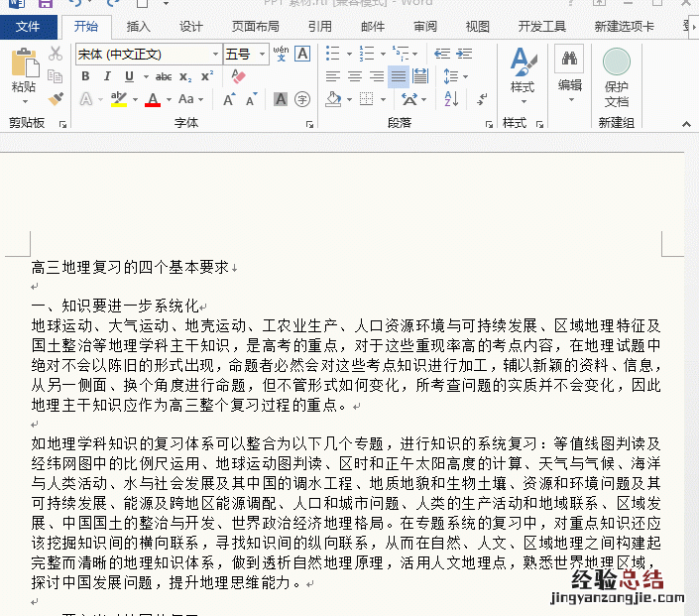This screenshot has width=699, height=616.
Task: Open the 段落 dialog launcher
Action: (489, 124)
